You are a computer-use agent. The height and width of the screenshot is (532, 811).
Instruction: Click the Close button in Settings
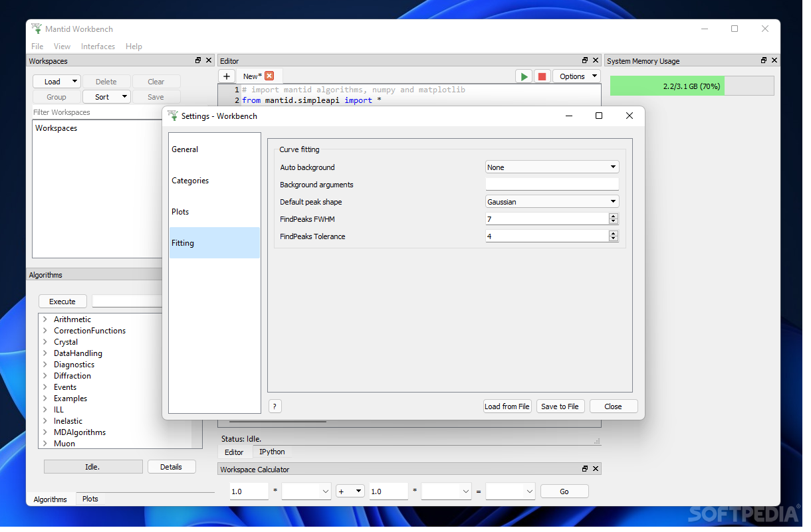(613, 406)
